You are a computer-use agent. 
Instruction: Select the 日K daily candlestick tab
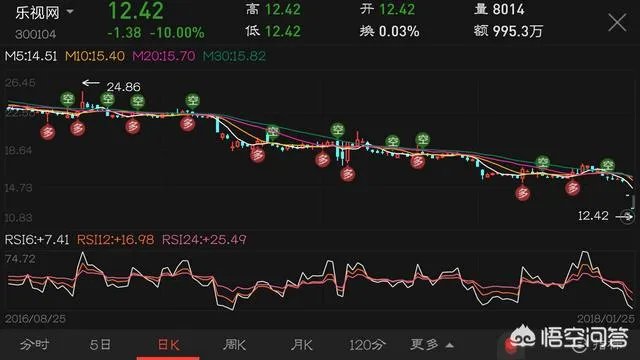168,345
